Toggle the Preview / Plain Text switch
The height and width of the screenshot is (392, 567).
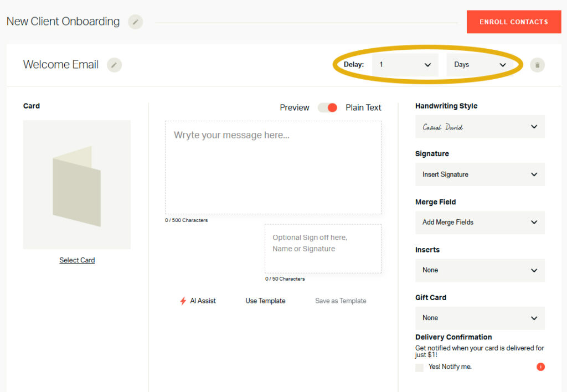[327, 107]
